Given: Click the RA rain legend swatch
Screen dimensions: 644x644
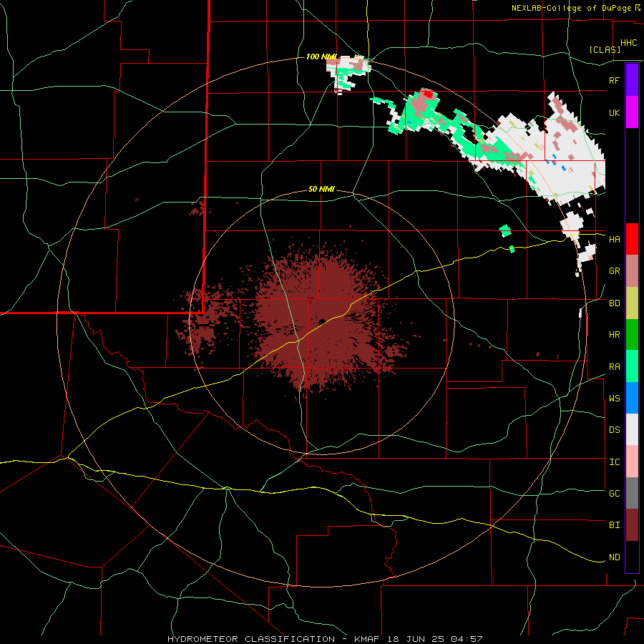Looking at the screenshot, I should [632, 366].
